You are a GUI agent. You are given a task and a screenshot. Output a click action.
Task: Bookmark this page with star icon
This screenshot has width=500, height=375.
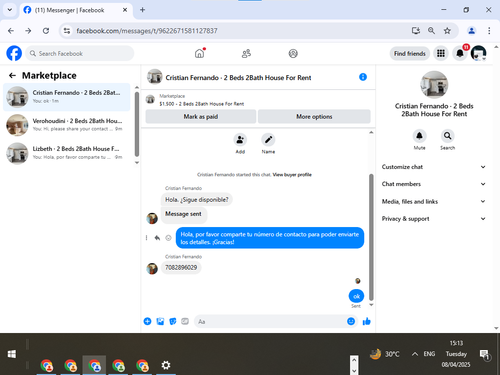447,31
